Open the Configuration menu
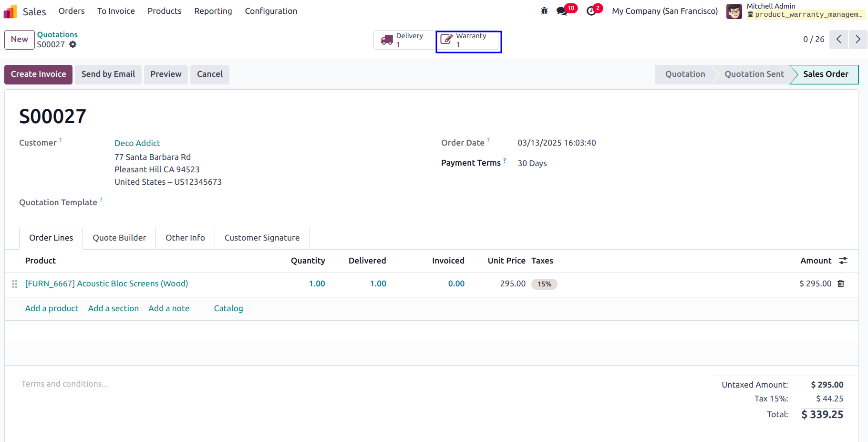 tap(271, 11)
